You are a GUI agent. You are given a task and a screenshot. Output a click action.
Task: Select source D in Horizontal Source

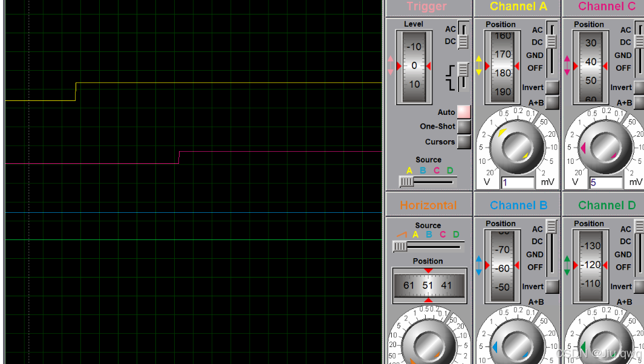(456, 234)
